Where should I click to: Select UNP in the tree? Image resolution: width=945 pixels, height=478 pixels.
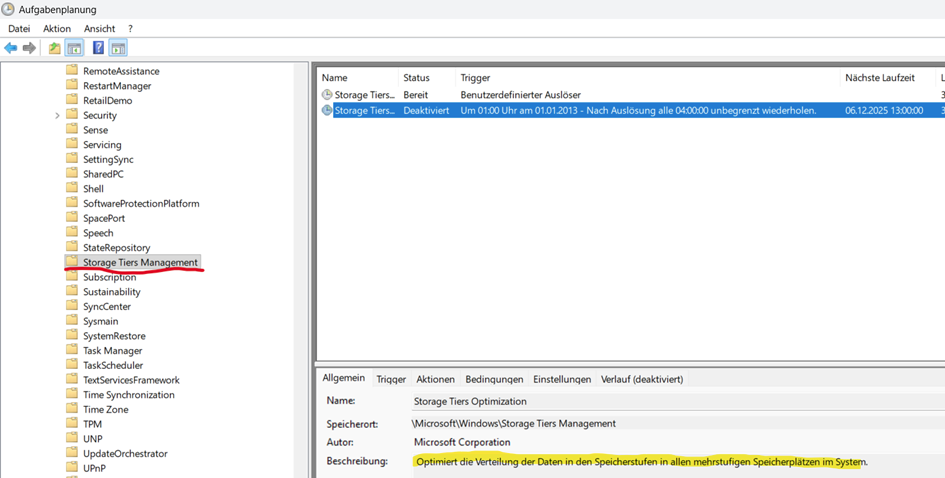pos(92,438)
